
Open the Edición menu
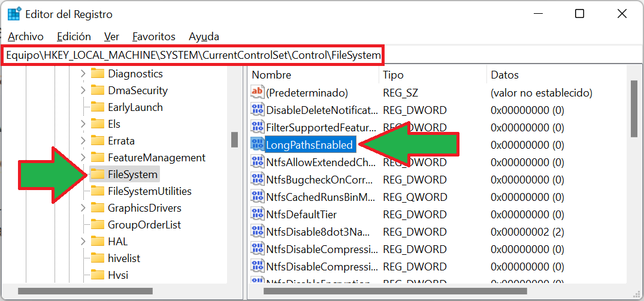pyautogui.click(x=74, y=36)
